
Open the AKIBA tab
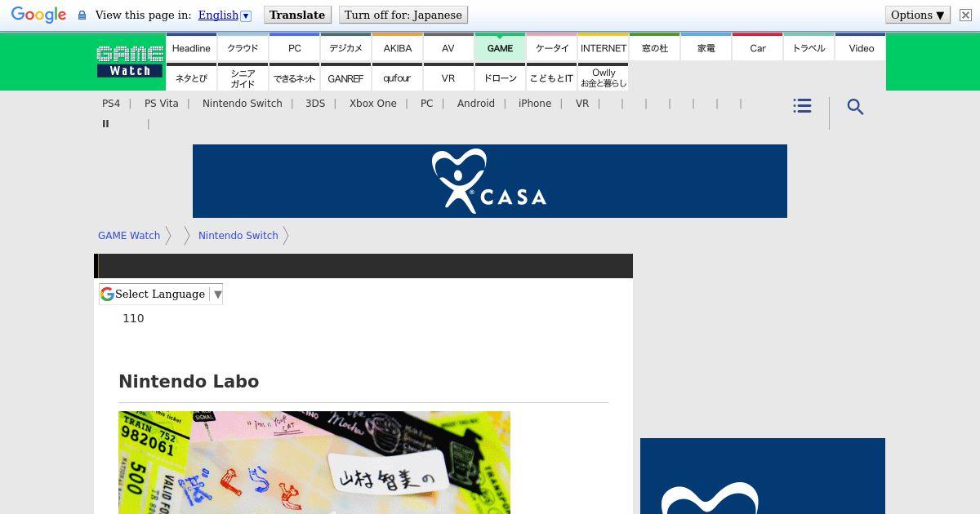tap(397, 48)
